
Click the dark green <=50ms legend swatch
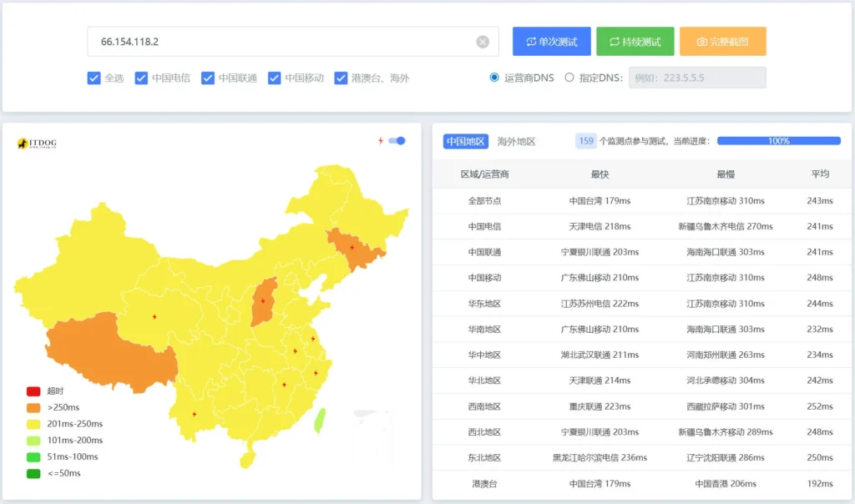pos(33,473)
